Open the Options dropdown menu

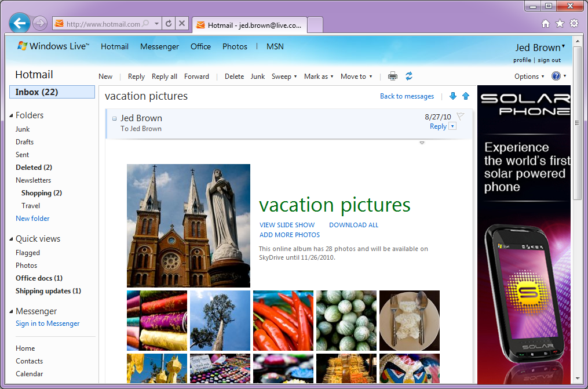click(529, 77)
